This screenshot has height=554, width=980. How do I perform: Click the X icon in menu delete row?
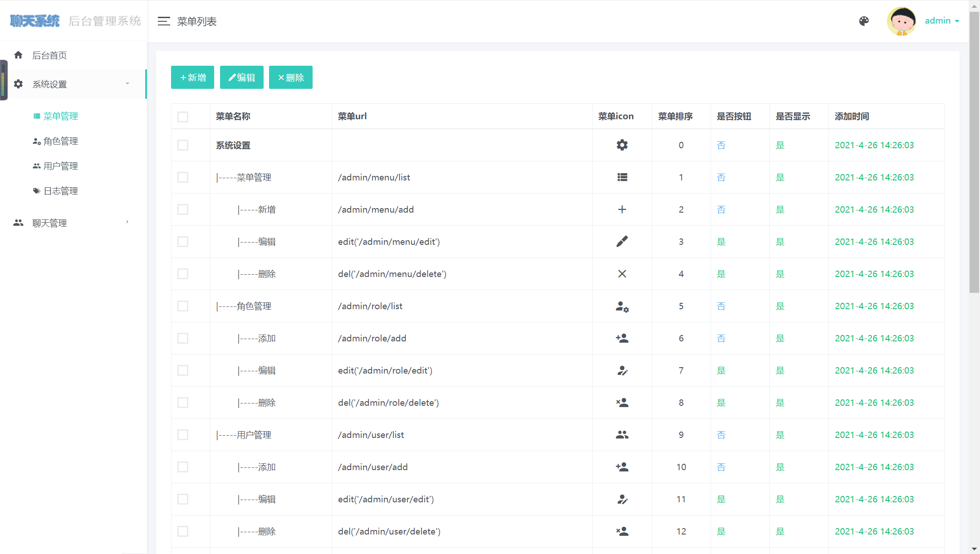click(x=622, y=274)
